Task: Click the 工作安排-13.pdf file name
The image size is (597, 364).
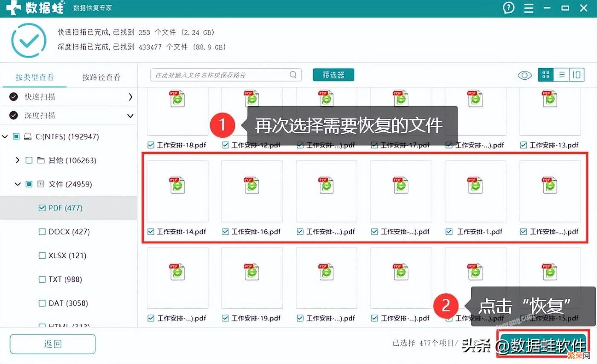Action: 554,145
